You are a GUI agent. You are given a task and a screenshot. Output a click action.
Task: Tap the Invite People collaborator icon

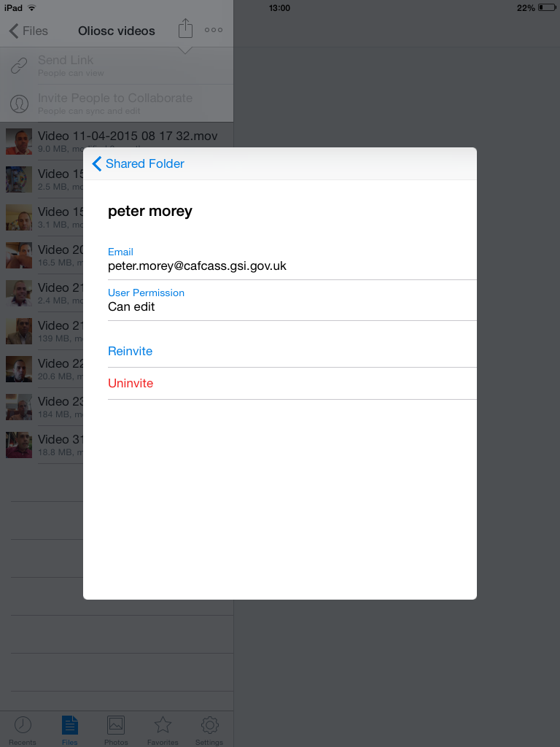point(18,104)
